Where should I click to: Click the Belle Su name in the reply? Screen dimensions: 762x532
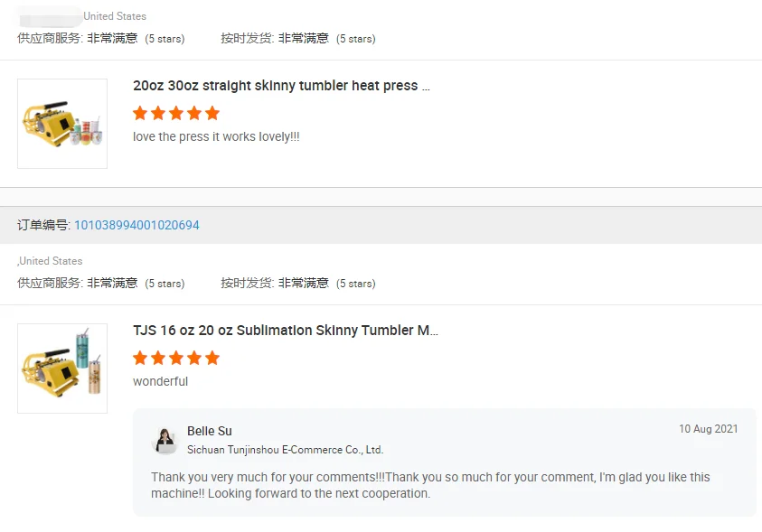click(x=210, y=431)
